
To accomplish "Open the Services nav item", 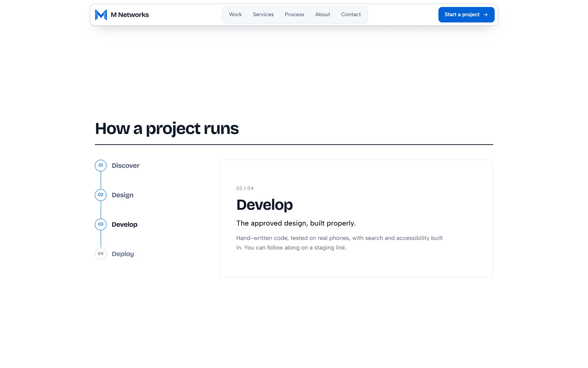I will (x=263, y=14).
